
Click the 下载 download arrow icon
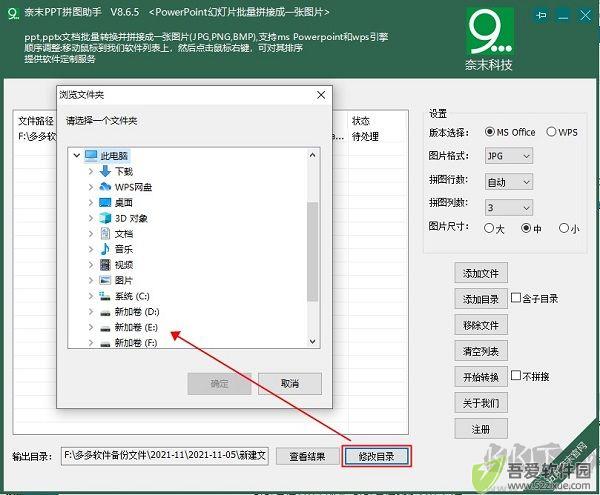coord(105,171)
